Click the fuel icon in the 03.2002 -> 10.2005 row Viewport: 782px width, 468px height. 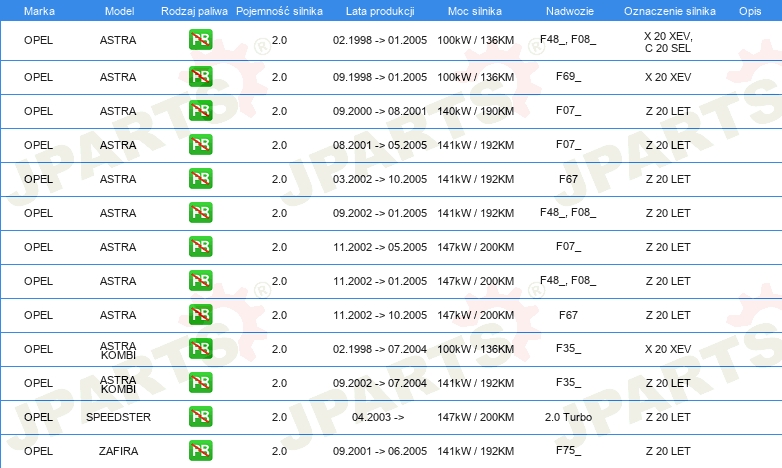point(200,179)
